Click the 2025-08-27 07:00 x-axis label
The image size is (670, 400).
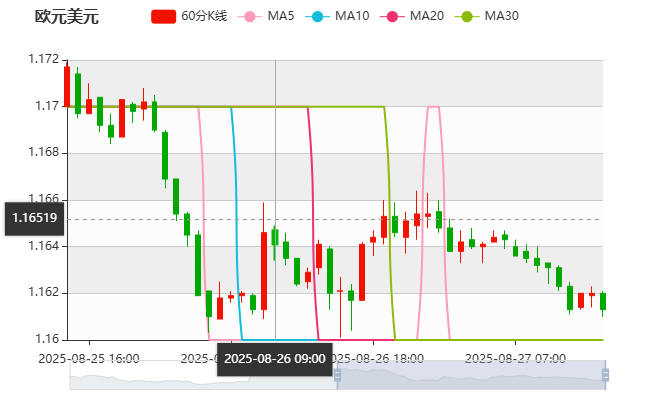pos(516,357)
